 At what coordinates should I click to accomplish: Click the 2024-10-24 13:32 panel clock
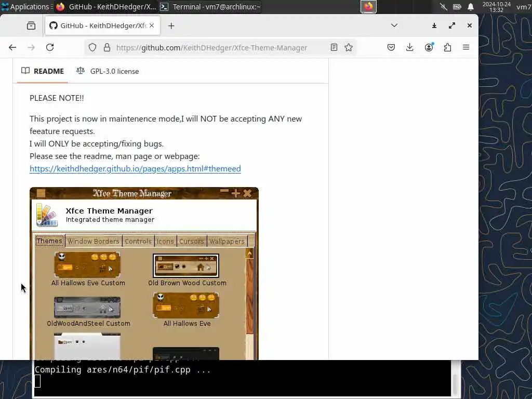[x=496, y=7]
